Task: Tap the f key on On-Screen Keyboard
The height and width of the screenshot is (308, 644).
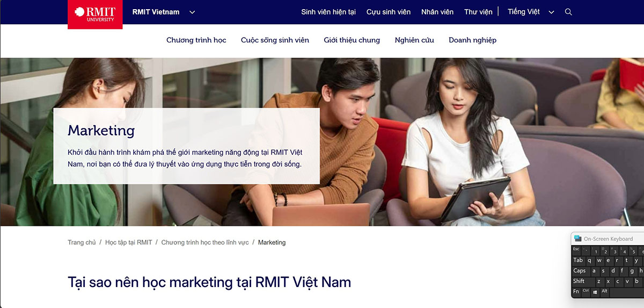Action: coord(624,272)
